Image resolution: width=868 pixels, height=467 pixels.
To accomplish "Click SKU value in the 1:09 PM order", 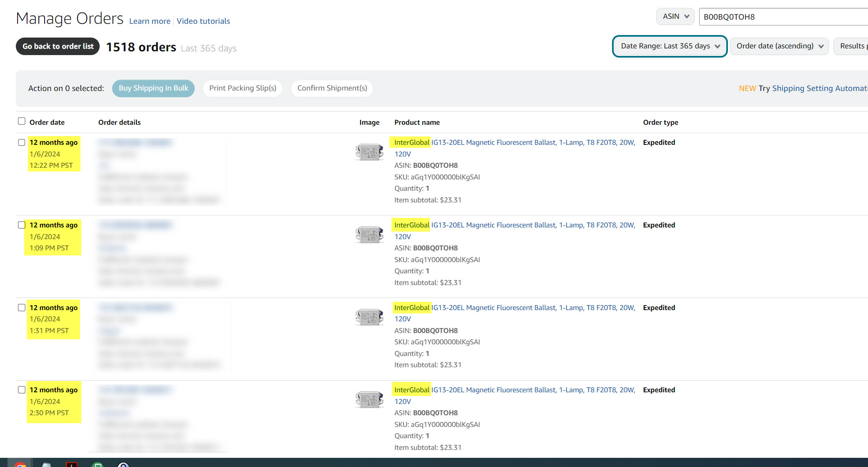I will coord(445,260).
